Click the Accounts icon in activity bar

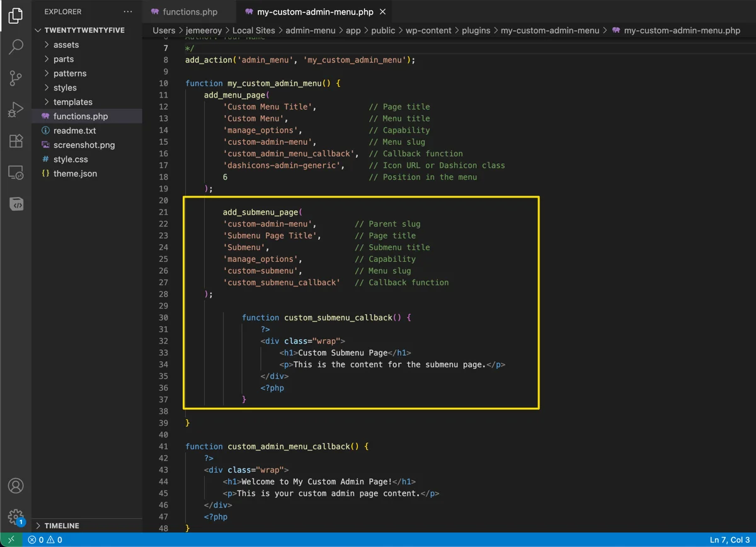point(16,486)
